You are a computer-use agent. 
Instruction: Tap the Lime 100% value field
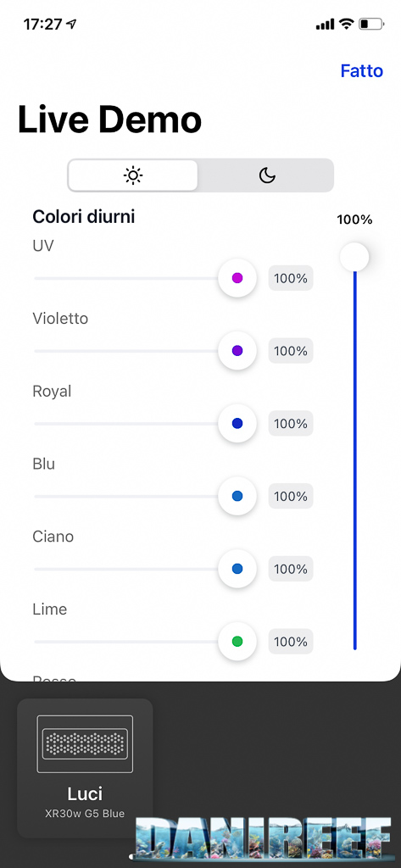[x=291, y=642]
